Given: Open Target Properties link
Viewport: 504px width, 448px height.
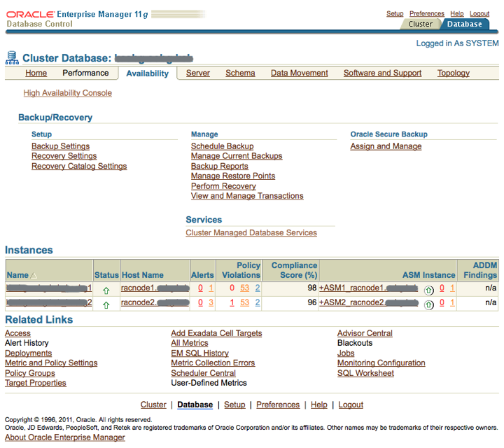Looking at the screenshot, I should pyautogui.click(x=36, y=383).
